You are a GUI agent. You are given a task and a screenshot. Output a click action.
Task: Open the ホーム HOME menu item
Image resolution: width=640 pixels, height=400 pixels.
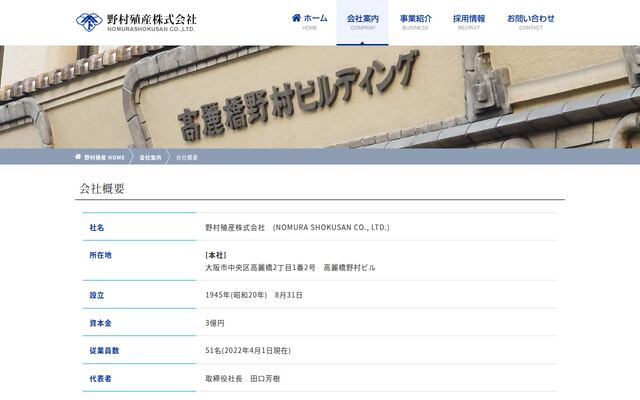click(x=310, y=22)
